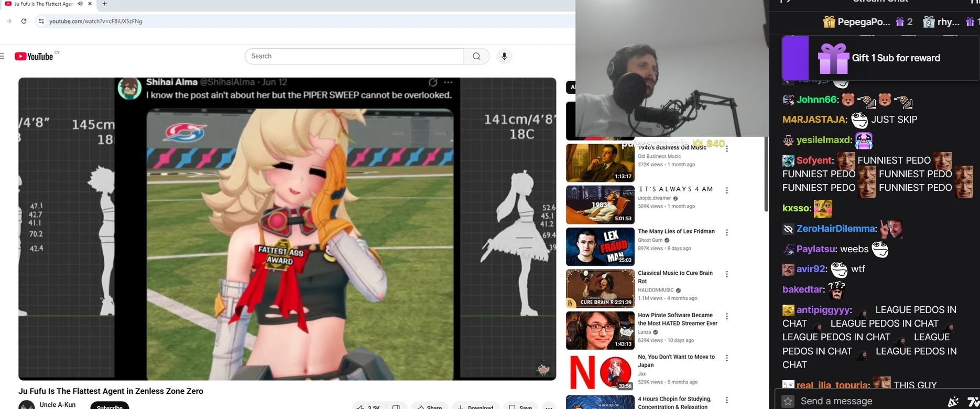Download the video
The image size is (980, 409).
(x=476, y=406)
